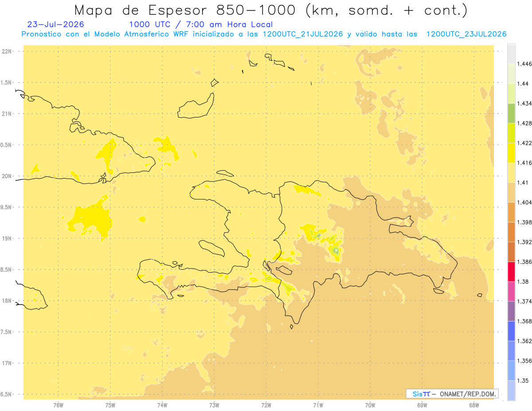Select the forecast date "23-Jul-2026"

[x=55, y=24]
